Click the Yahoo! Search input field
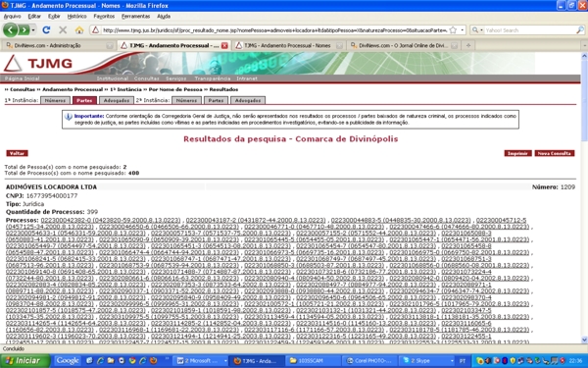Screen dimensions: 588x368 pos(529,30)
